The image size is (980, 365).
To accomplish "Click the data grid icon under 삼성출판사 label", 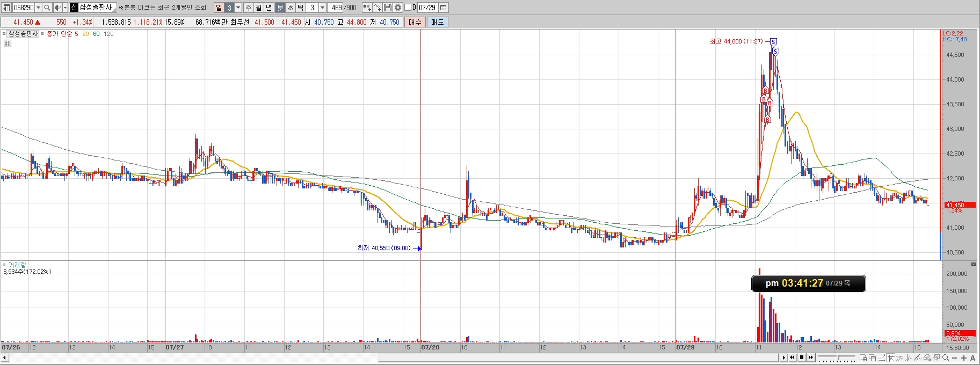I will click(x=8, y=43).
